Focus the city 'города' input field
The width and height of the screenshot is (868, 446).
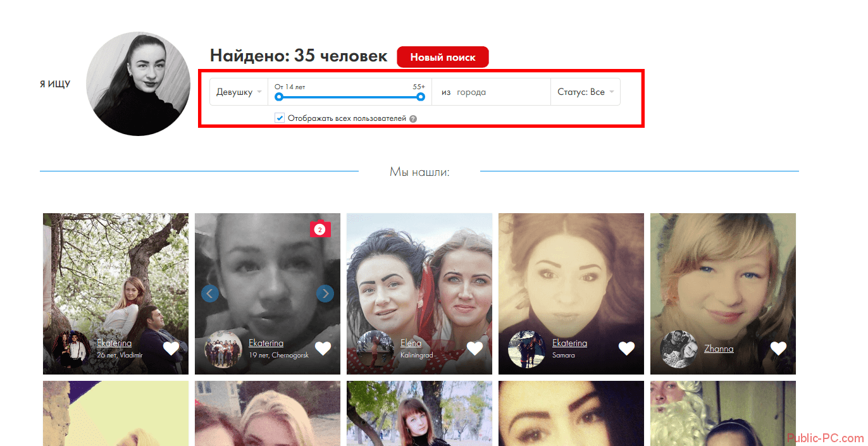500,92
